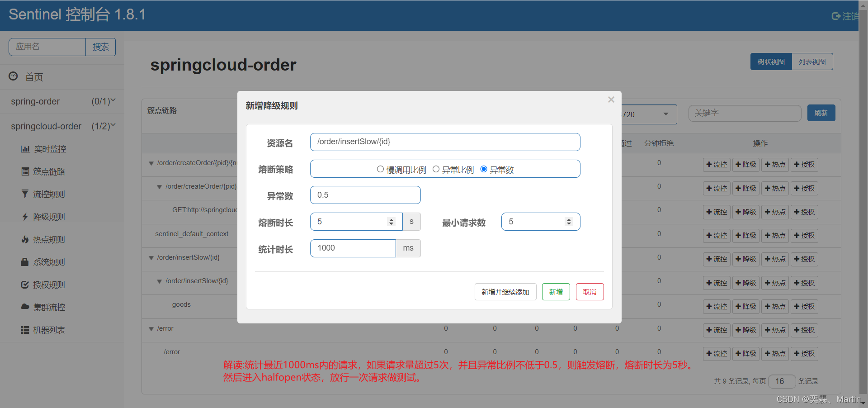Click the flame icon for 热点规则
Image resolution: width=868 pixels, height=408 pixels.
click(x=25, y=239)
